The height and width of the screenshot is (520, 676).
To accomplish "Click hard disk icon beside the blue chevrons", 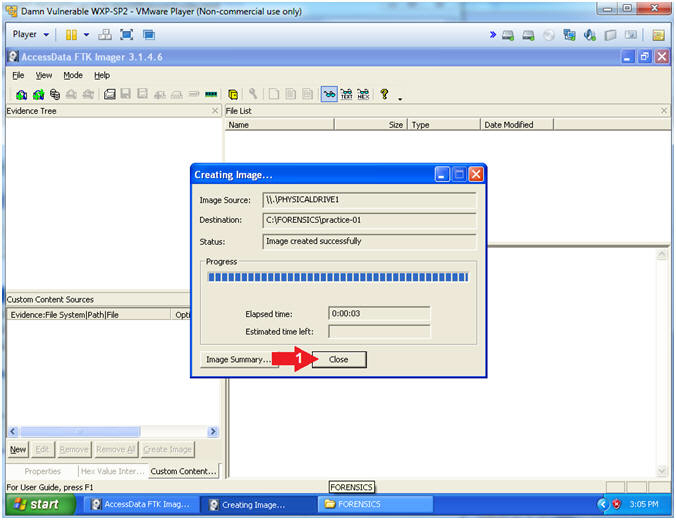I will click(x=508, y=35).
